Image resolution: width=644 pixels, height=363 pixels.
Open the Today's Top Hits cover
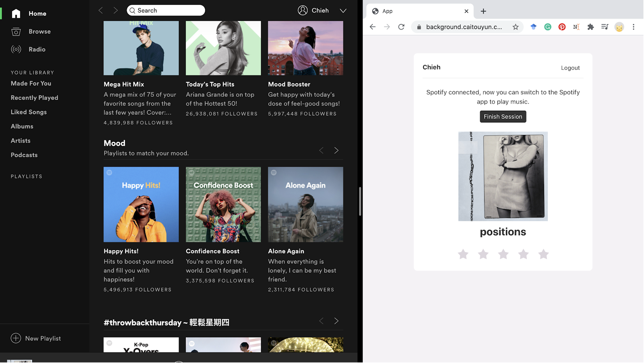coord(223,48)
